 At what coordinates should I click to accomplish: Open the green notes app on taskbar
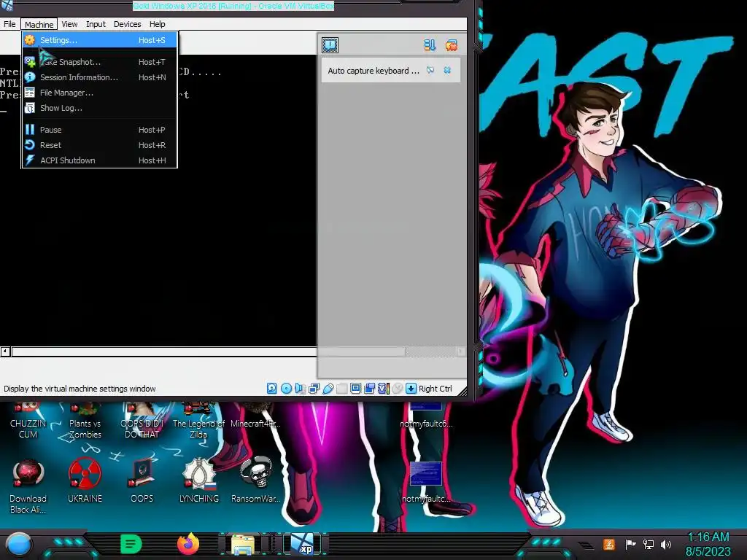[x=131, y=544]
